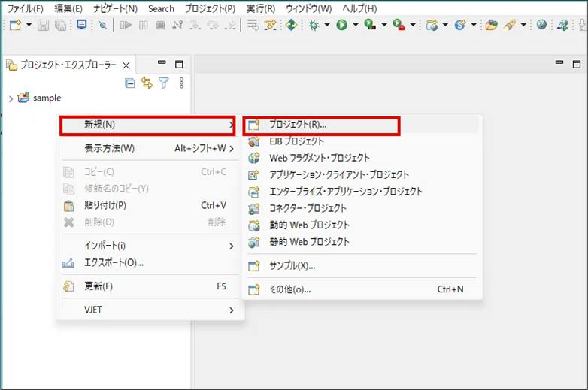
Task: Click the New wizard toolbar icon
Action: pyautogui.click(x=14, y=25)
